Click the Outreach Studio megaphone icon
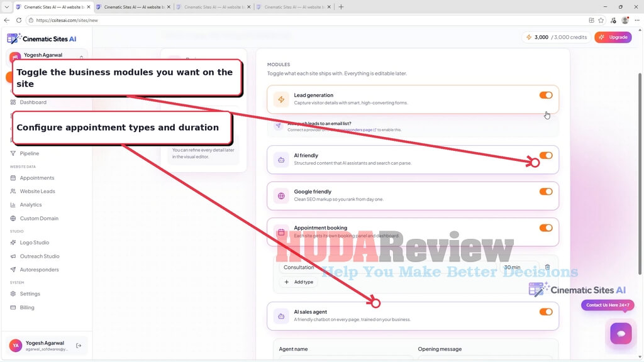 point(13,256)
